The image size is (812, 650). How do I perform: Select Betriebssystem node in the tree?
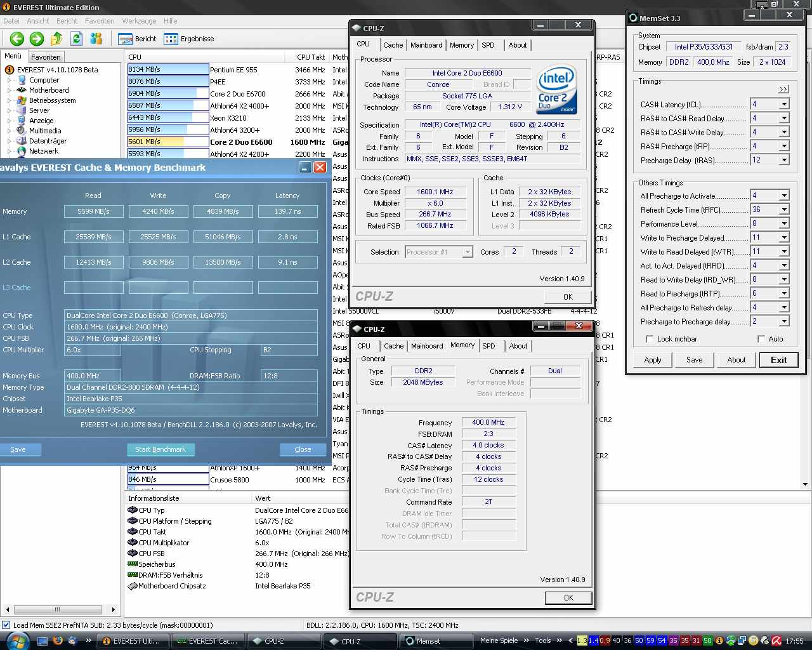[52, 100]
